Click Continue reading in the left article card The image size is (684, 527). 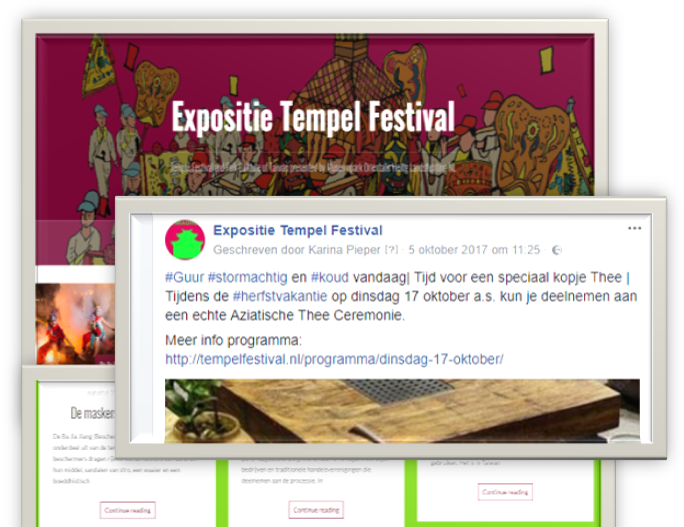[127, 510]
